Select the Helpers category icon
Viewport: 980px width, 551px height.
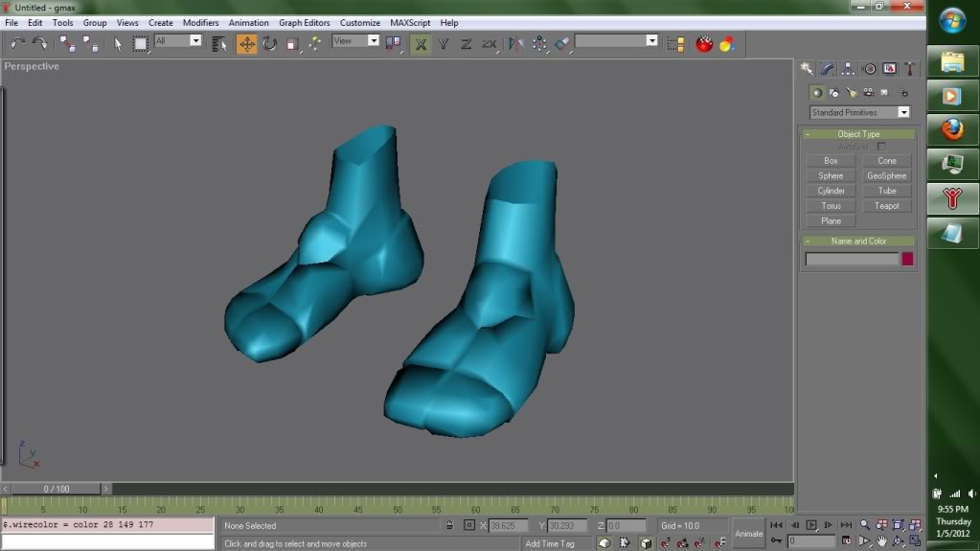click(885, 93)
